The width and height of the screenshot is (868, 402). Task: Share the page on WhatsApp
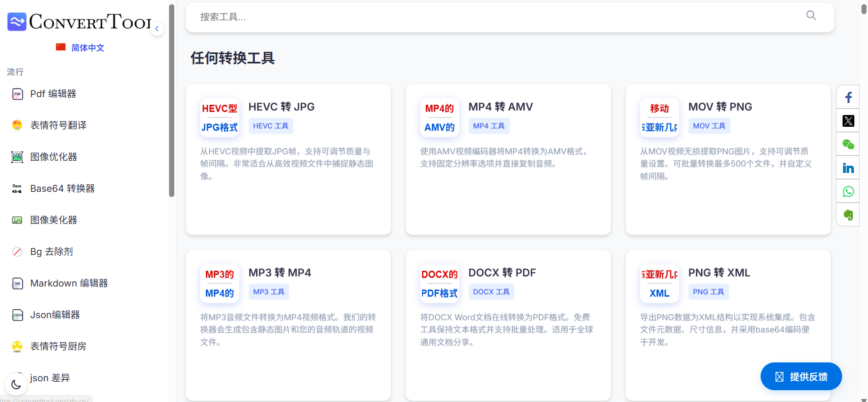(x=848, y=191)
